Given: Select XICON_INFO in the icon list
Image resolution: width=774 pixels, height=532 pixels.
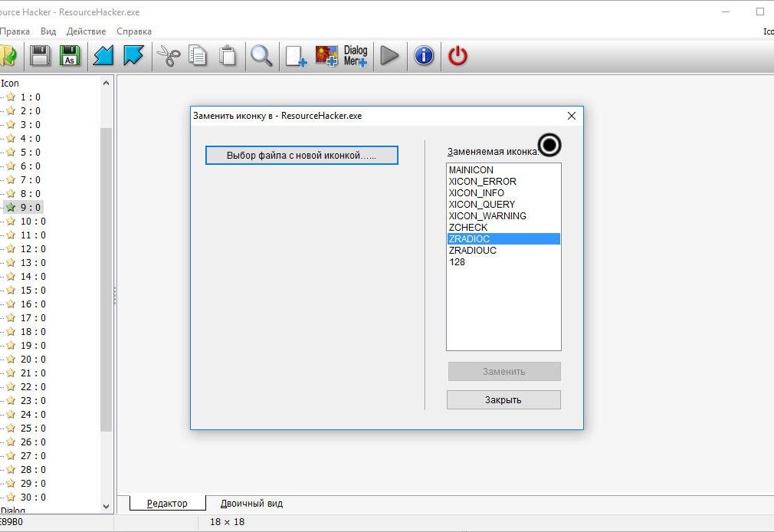Looking at the screenshot, I should [x=503, y=192].
